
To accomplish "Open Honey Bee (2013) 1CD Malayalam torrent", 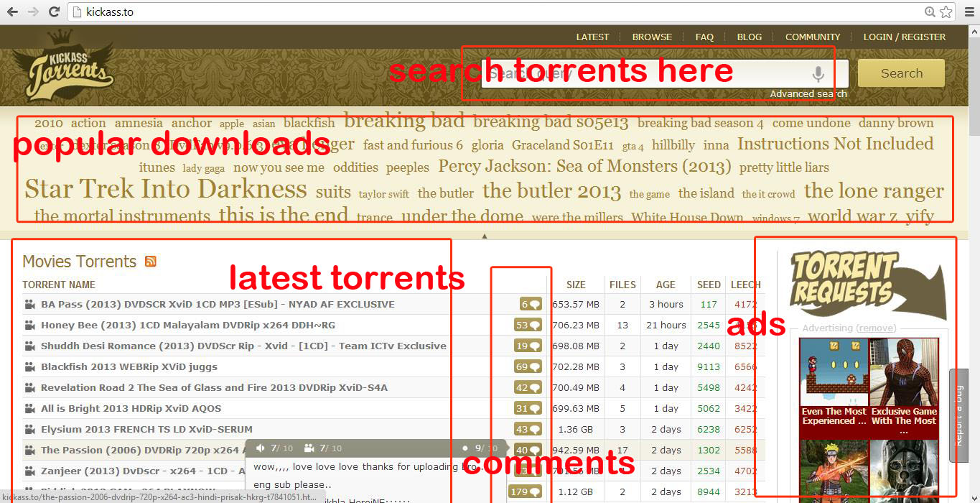I will point(188,325).
